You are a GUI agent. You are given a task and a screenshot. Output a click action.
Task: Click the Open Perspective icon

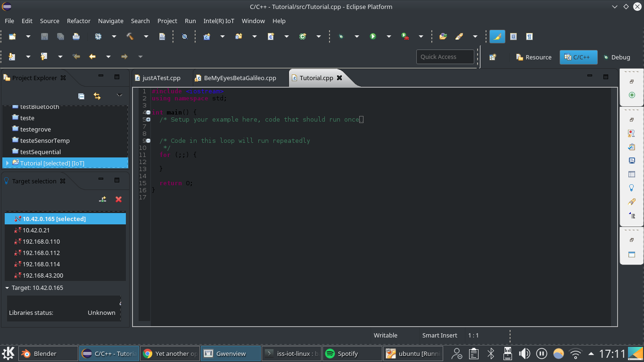[493, 57]
